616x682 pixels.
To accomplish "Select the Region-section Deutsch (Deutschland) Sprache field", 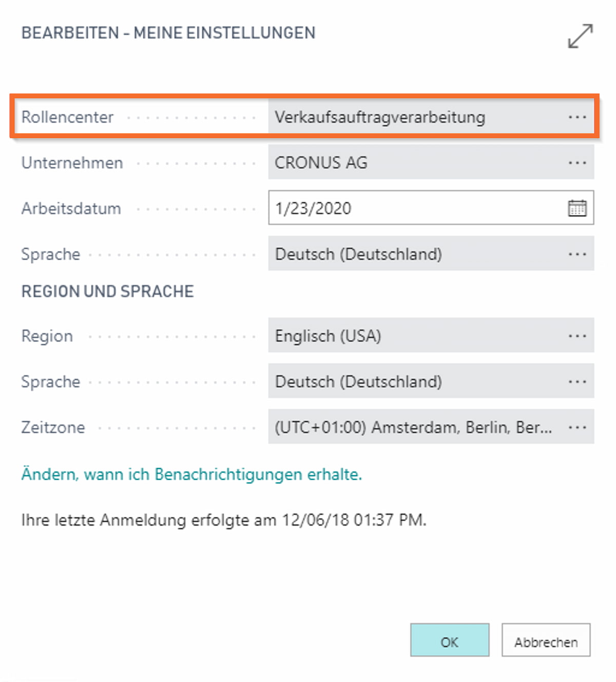I will point(431,381).
